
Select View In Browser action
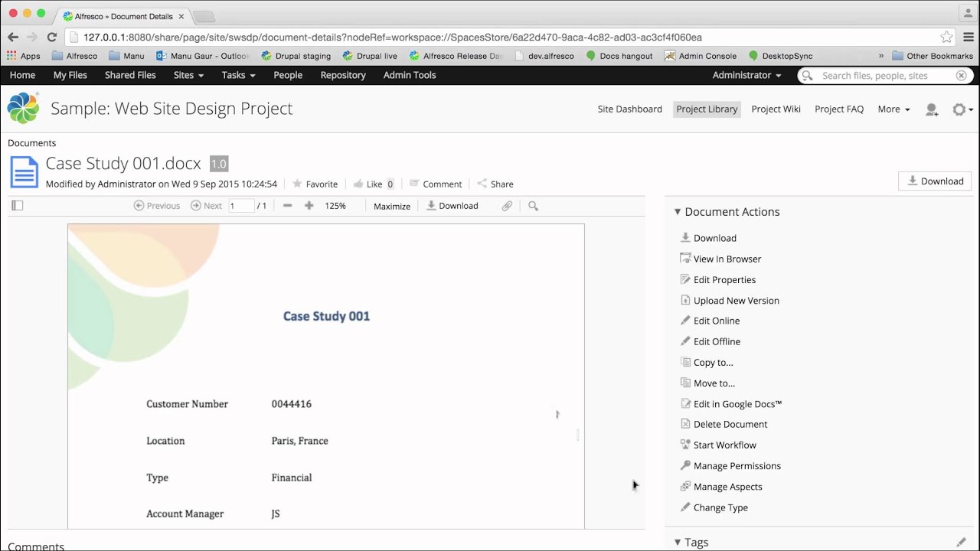(720, 259)
